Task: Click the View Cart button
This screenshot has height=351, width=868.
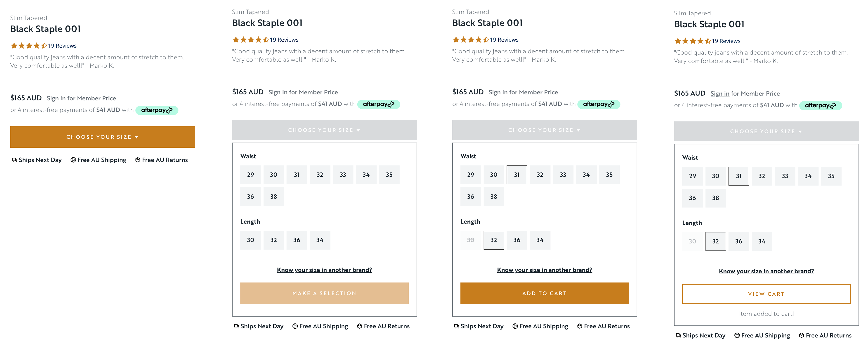Action: click(x=766, y=294)
